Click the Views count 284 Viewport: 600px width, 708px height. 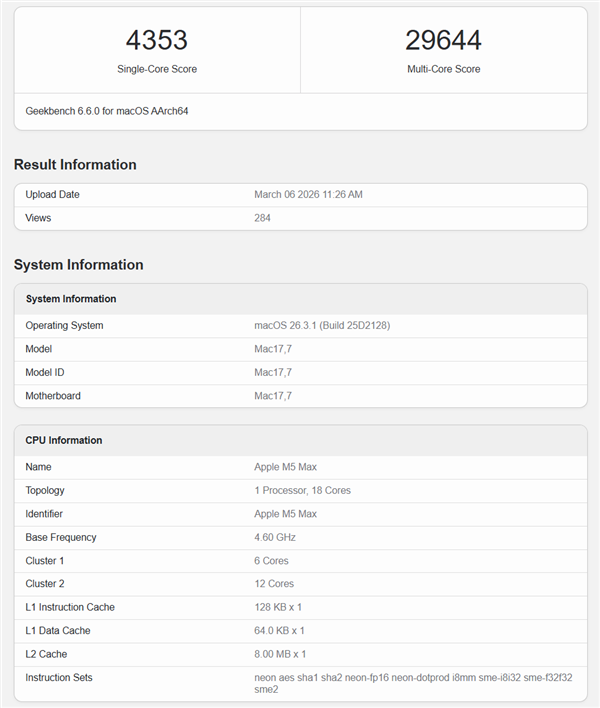click(x=263, y=218)
